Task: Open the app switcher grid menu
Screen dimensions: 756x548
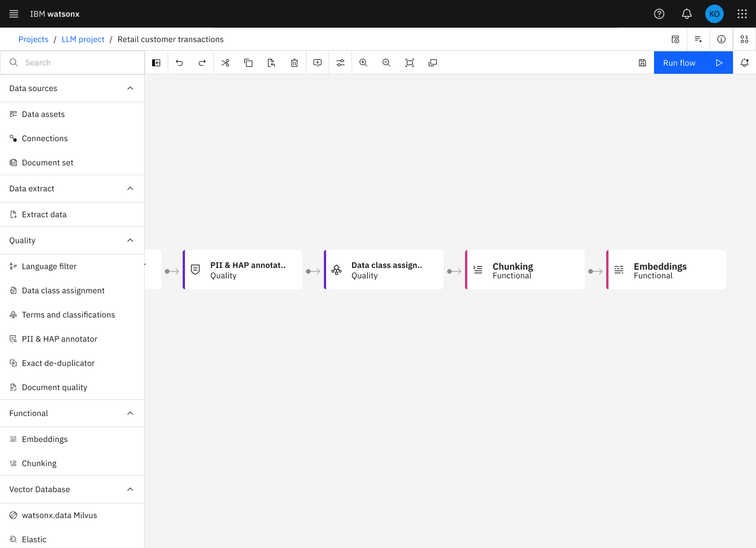Action: point(742,14)
